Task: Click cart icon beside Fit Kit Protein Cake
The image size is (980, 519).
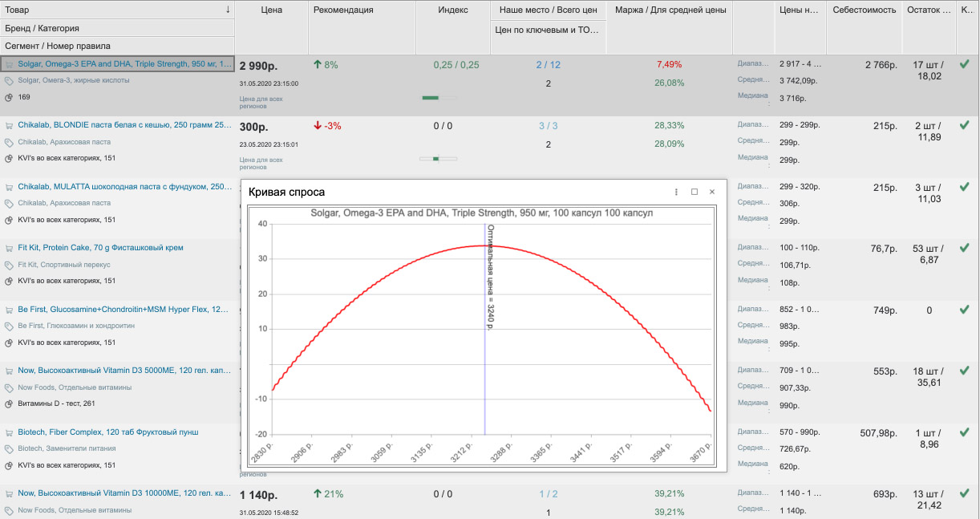Action: pos(9,248)
